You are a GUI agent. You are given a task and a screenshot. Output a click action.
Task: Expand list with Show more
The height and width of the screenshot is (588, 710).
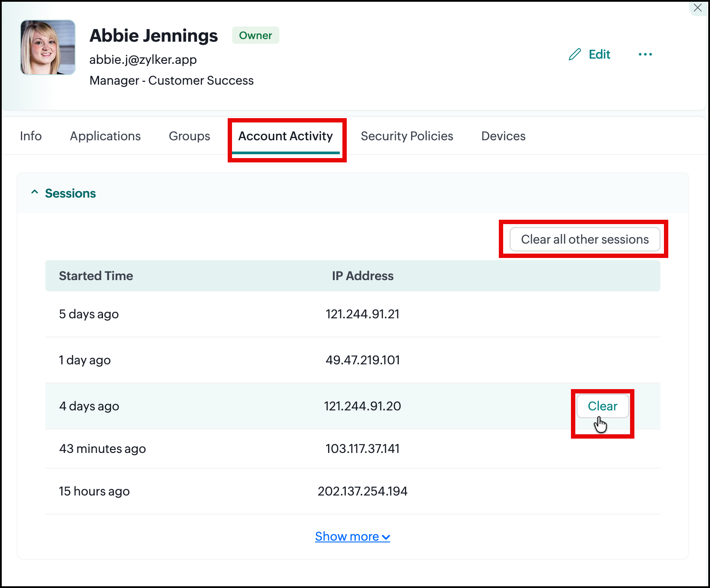coord(352,537)
